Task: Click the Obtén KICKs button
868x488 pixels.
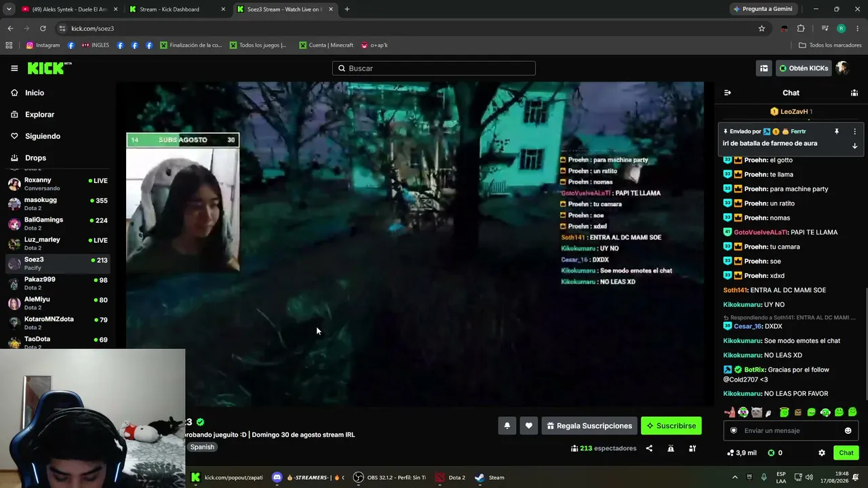Action: [804, 68]
